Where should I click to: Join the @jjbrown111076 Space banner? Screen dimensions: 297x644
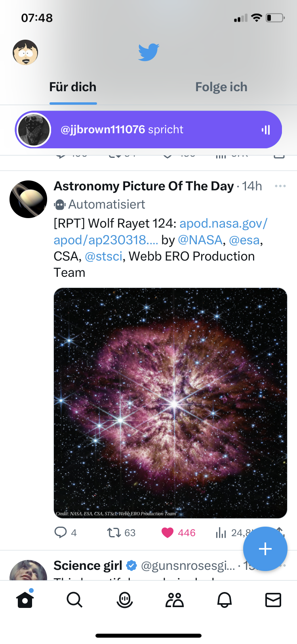(x=148, y=130)
